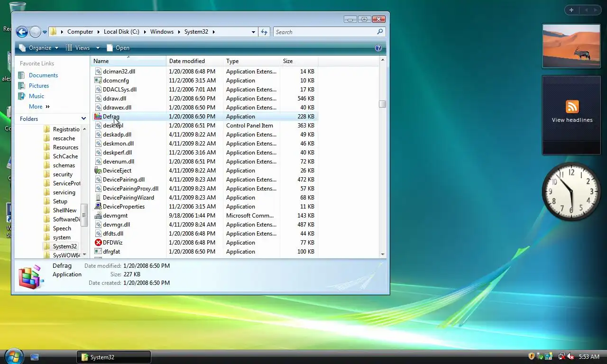The width and height of the screenshot is (607, 364).
Task: Click the file list vertical scrollbar thumb
Action: click(x=382, y=104)
